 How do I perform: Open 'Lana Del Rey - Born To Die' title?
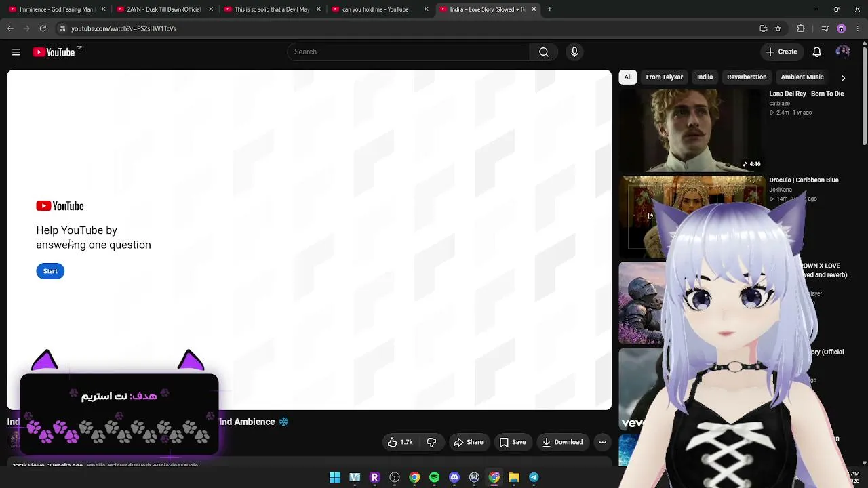tap(806, 94)
